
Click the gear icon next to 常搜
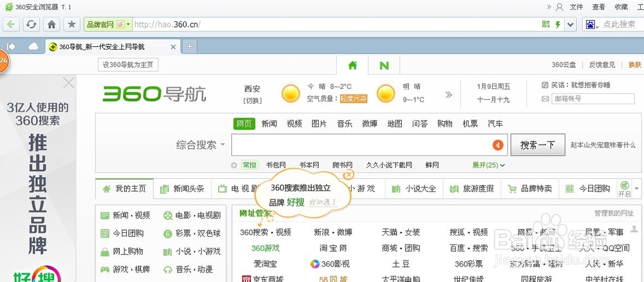coord(234,165)
